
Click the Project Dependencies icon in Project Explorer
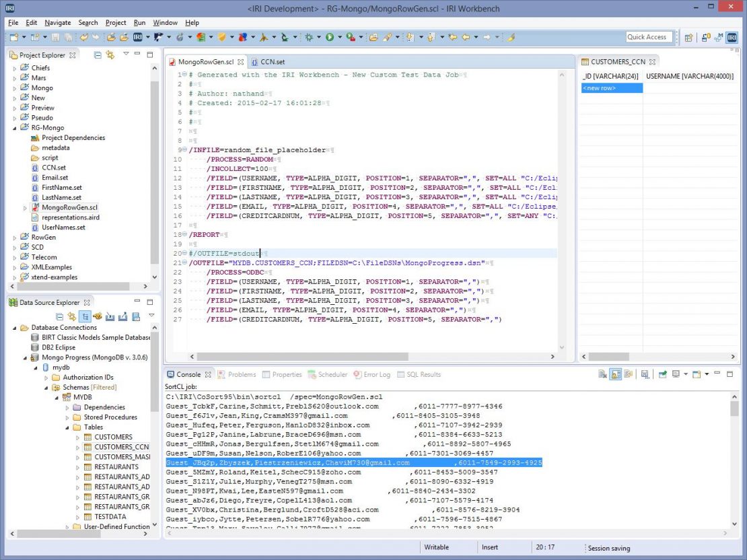click(x=35, y=138)
